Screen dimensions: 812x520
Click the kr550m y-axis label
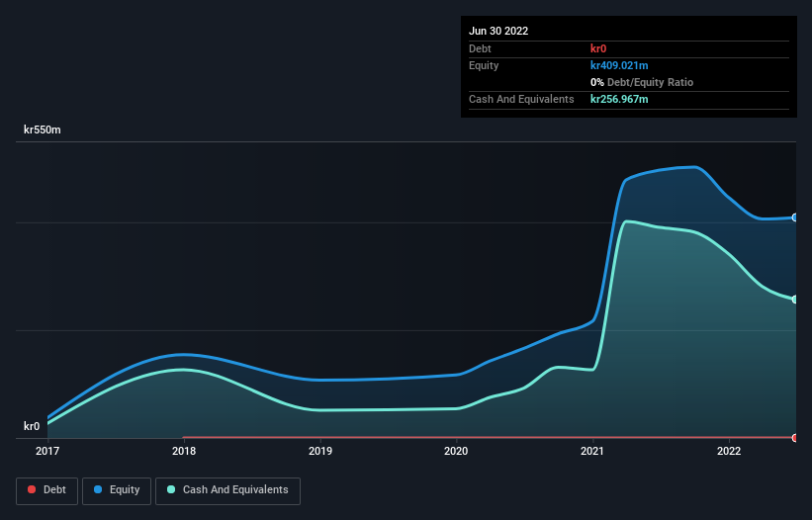pyautogui.click(x=42, y=130)
